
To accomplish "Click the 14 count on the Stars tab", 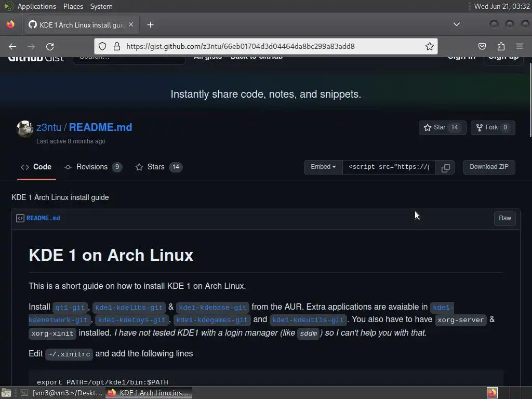I will [176, 167].
